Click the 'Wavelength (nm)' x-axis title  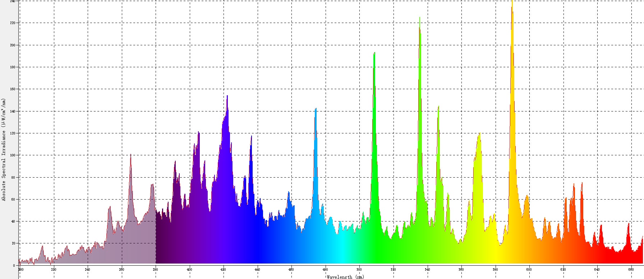(x=345, y=277)
